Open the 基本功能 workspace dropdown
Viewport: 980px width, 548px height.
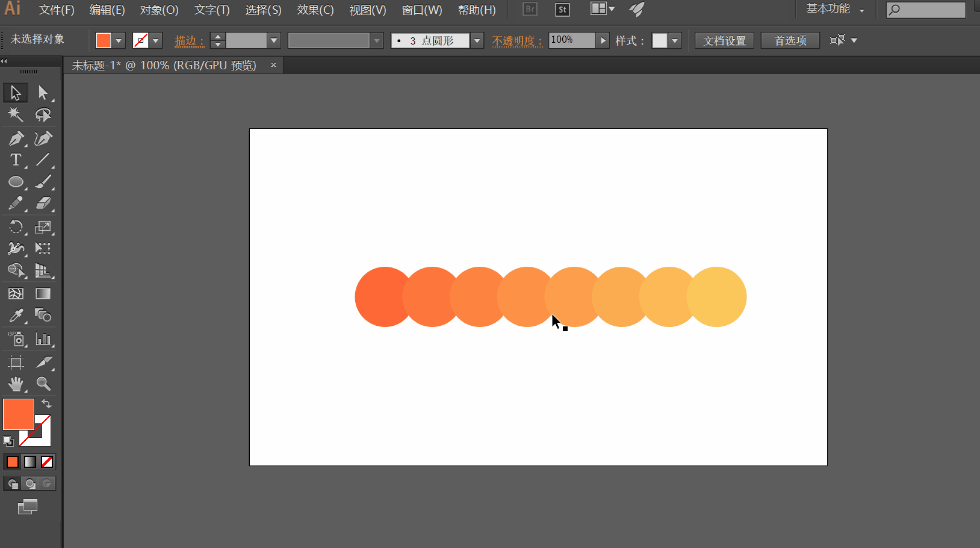[x=835, y=10]
